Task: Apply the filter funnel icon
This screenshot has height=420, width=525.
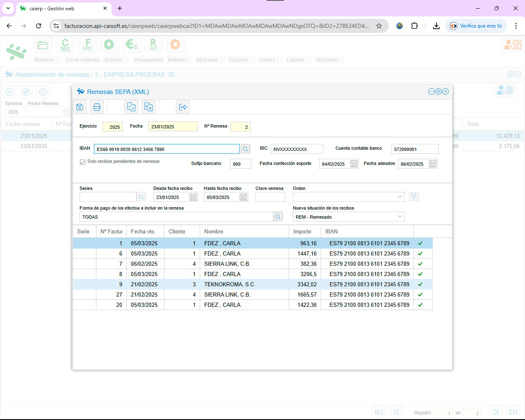Action: point(414,197)
